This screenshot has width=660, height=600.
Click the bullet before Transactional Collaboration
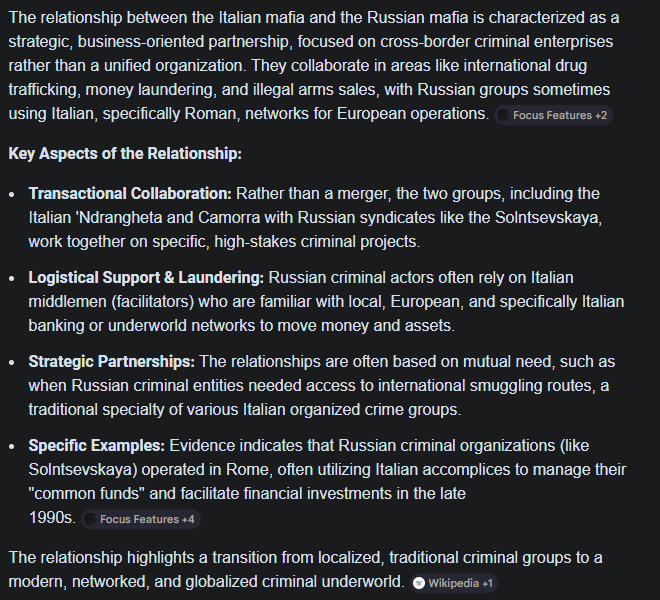(x=13, y=193)
